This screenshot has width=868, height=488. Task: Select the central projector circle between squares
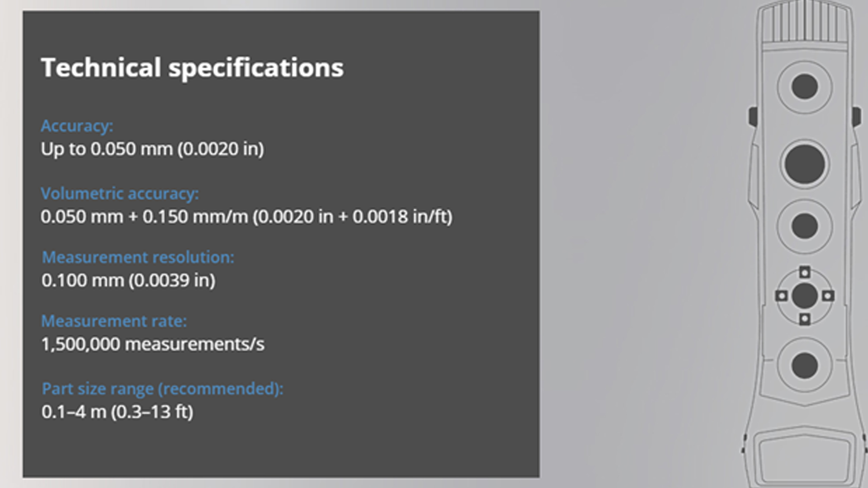tap(805, 296)
